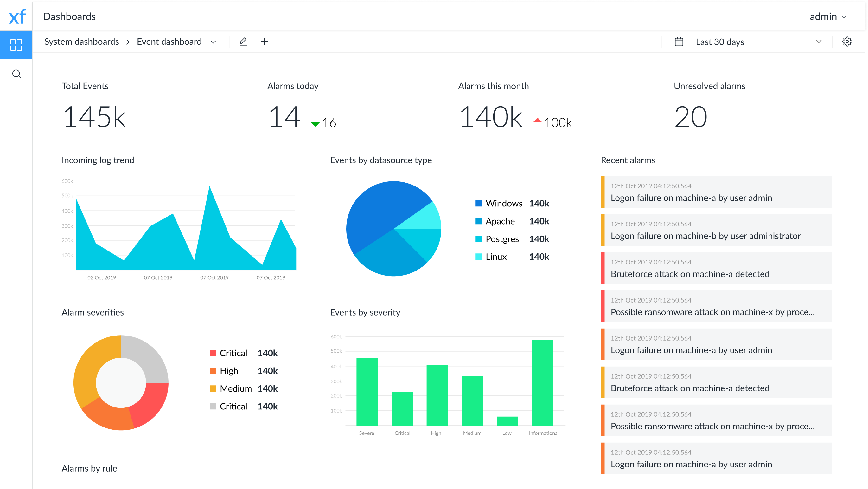Click the Dashboards page title
Image resolution: width=868 pixels, height=489 pixels.
pyautogui.click(x=69, y=16)
